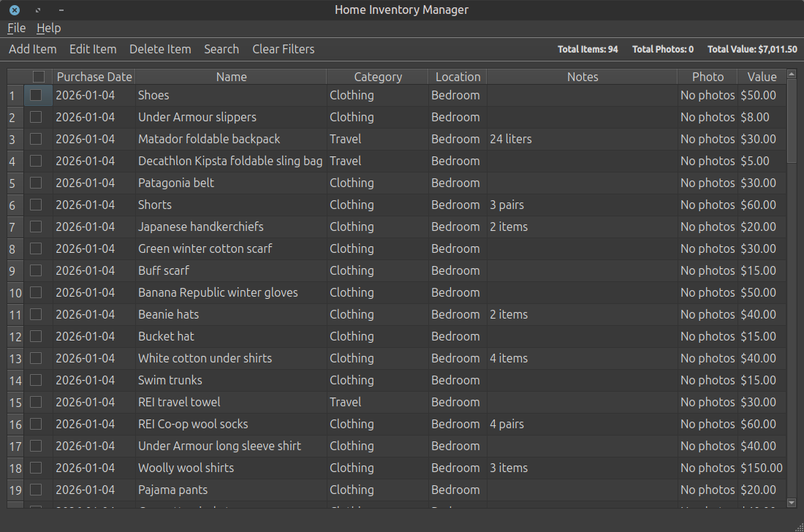Image resolution: width=804 pixels, height=532 pixels.
Task: Click the scrollbar down arrow
Action: click(x=792, y=503)
